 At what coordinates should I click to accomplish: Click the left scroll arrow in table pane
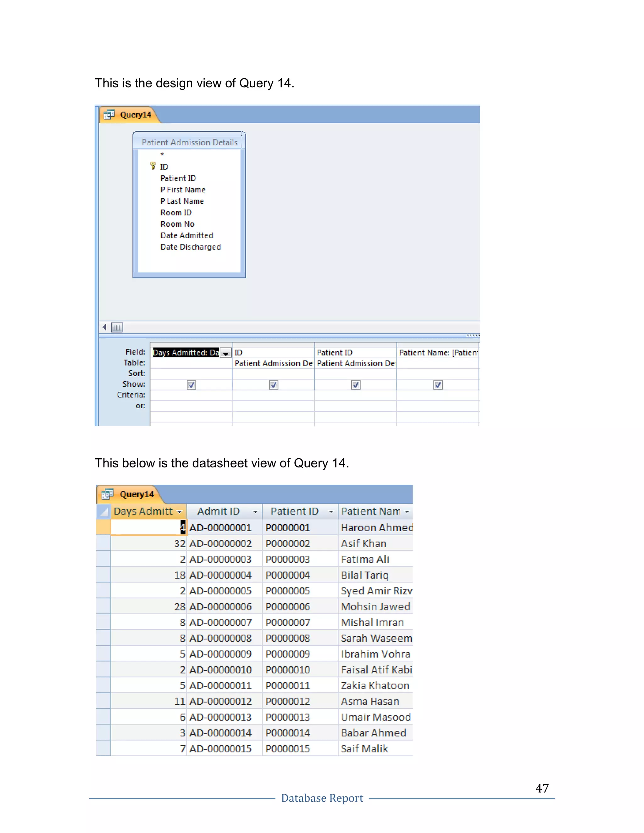click(104, 327)
